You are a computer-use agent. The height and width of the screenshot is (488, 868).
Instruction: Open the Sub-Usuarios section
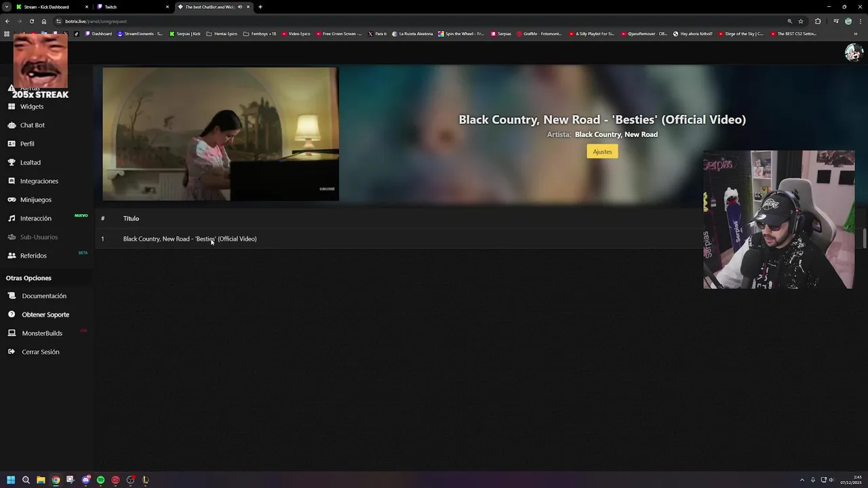point(39,237)
